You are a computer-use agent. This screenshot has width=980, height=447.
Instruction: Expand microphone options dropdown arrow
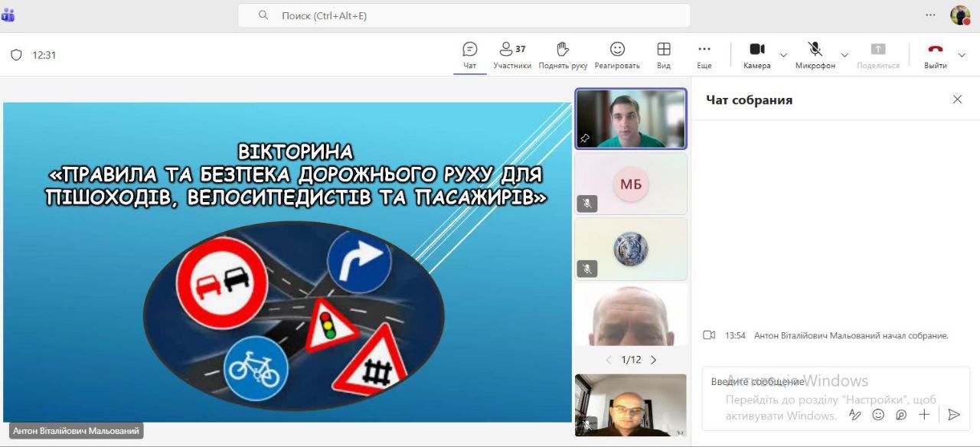click(x=844, y=55)
